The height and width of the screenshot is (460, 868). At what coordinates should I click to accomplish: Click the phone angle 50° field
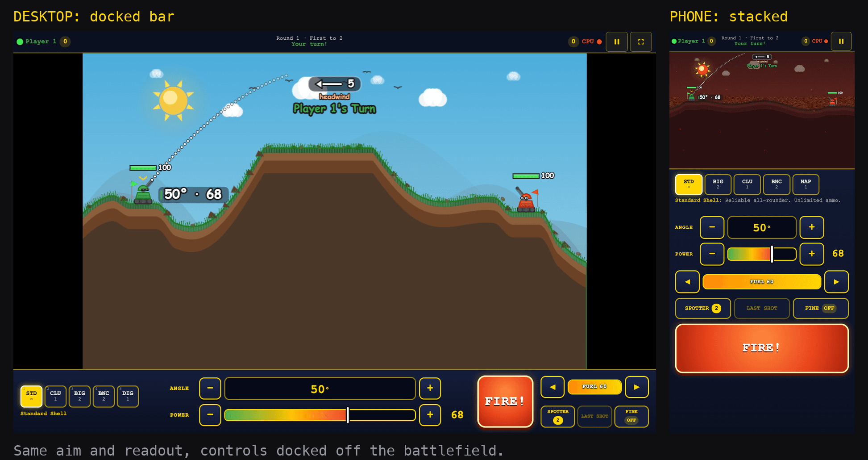(762, 227)
